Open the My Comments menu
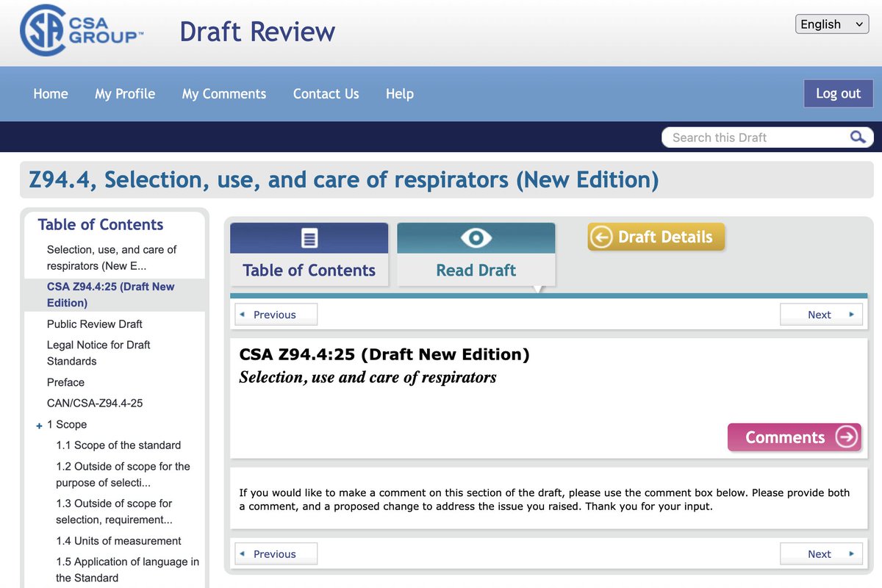This screenshot has height=588, width=882. pos(223,93)
